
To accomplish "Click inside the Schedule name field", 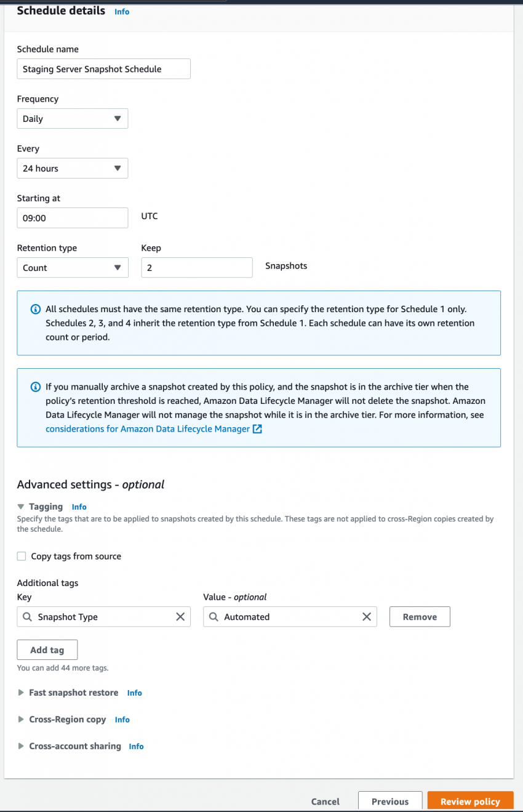I will [x=103, y=68].
